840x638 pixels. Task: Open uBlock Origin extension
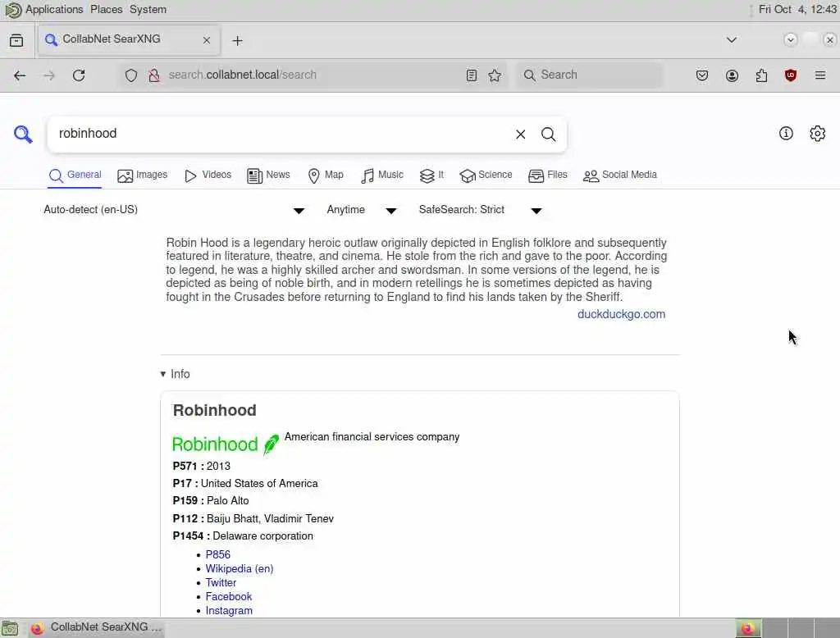pyautogui.click(x=791, y=75)
